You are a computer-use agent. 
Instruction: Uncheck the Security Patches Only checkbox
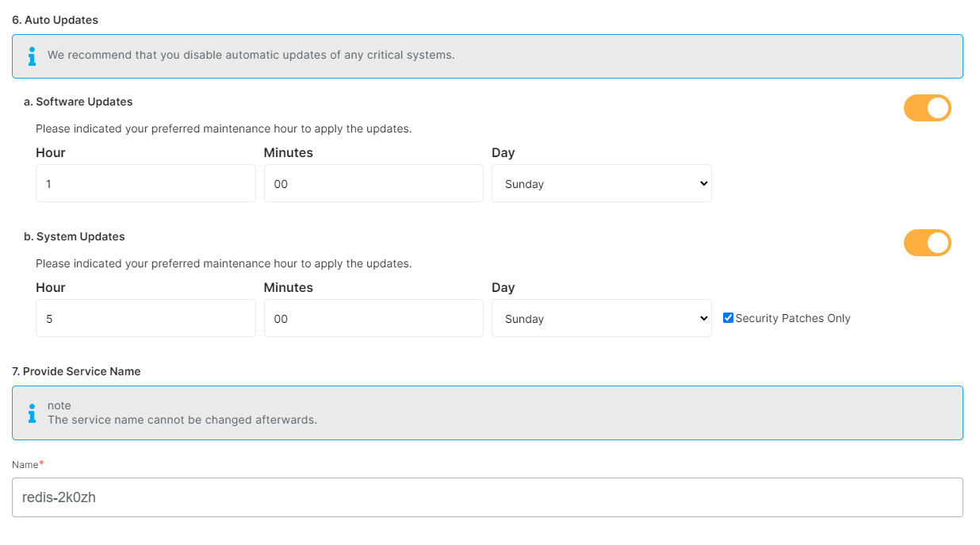[728, 318]
